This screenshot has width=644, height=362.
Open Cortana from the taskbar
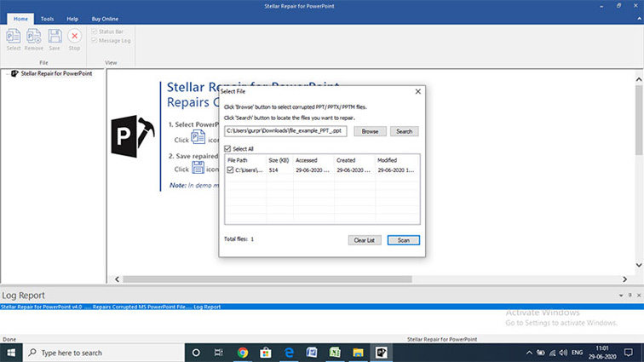(196, 353)
